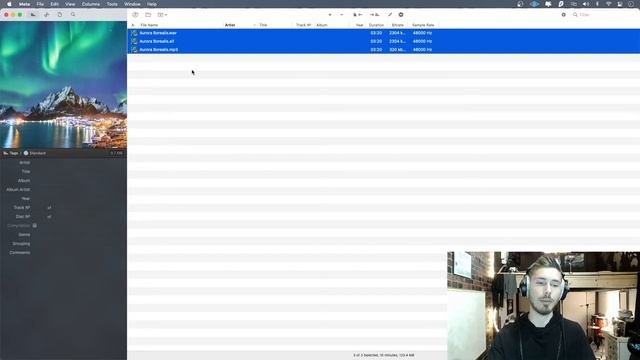The width and height of the screenshot is (640, 360).
Task: Open the column layout dropdown in main toolbar
Action: pyautogui.click(x=162, y=15)
